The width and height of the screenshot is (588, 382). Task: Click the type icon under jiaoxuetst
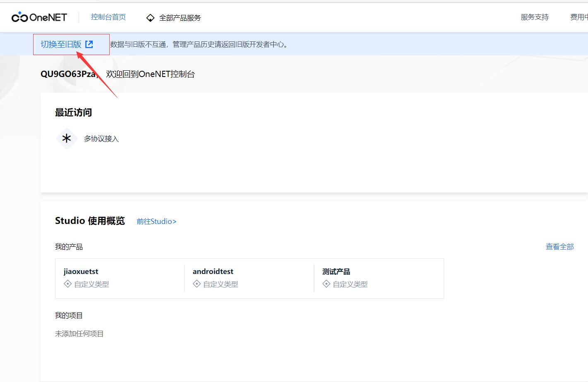pyautogui.click(x=68, y=284)
